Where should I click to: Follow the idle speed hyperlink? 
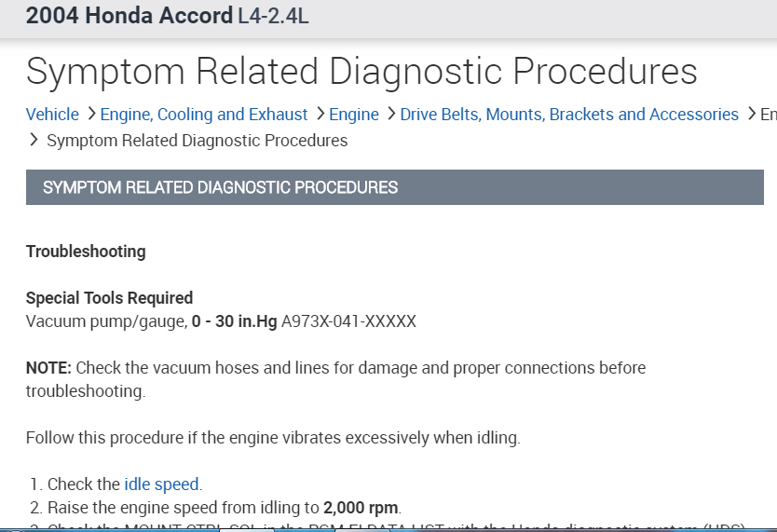[161, 484]
